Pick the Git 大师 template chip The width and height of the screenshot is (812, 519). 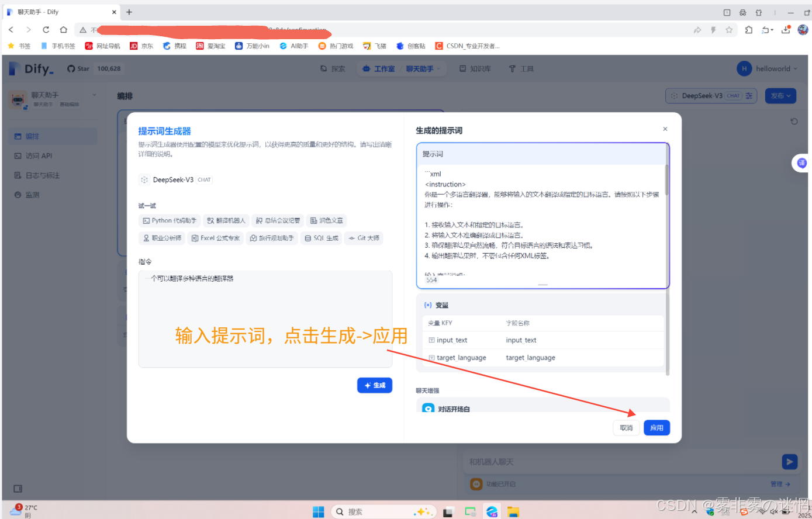364,238
